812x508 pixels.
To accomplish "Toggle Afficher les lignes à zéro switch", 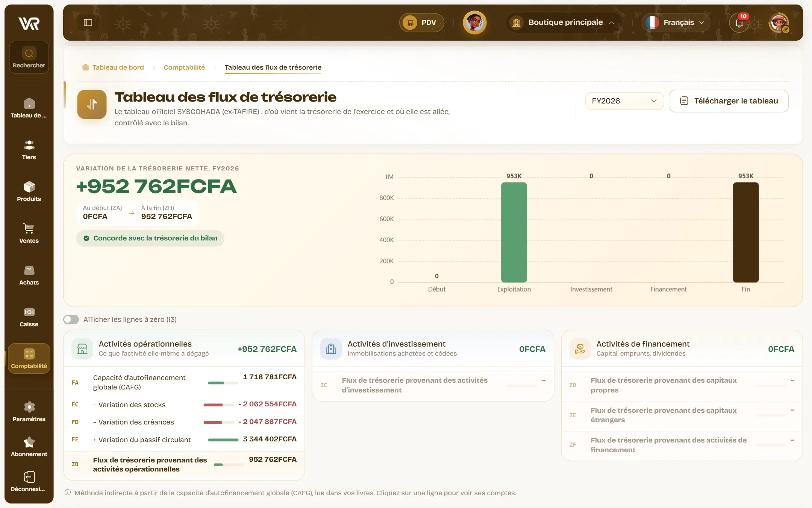I will pyautogui.click(x=71, y=319).
